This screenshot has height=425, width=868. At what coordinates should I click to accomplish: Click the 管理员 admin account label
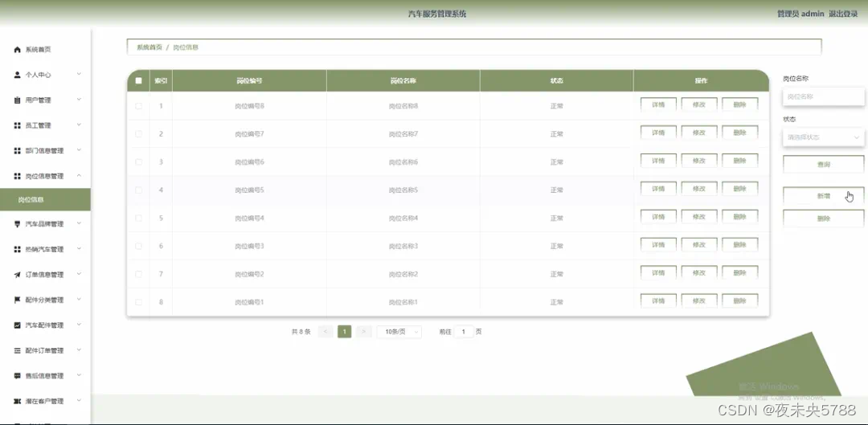pos(801,14)
